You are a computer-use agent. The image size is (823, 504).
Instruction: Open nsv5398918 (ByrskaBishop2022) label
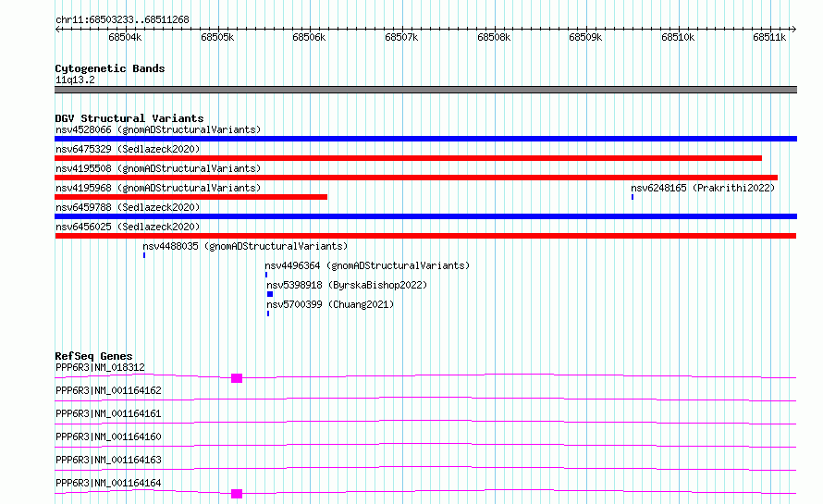click(x=347, y=285)
